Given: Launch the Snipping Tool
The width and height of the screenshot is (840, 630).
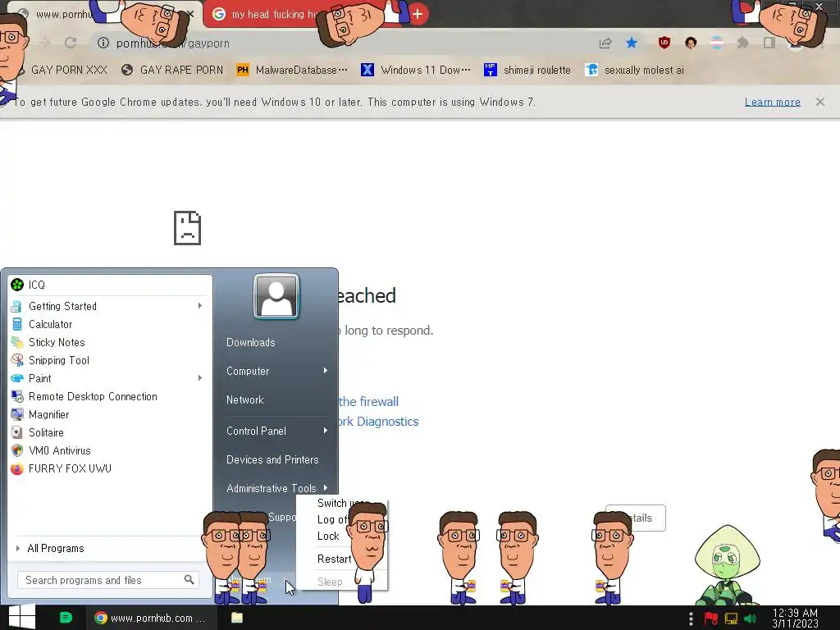Looking at the screenshot, I should [110, 360].
